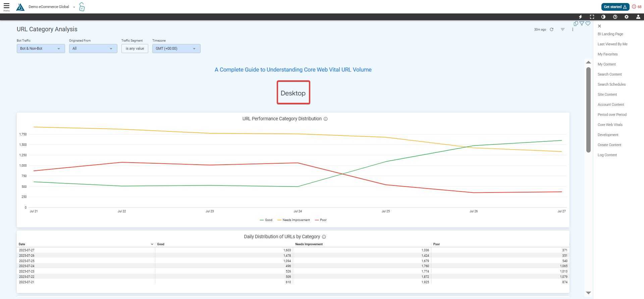This screenshot has width=644, height=299.
Task: Open settings gear in dark toolbar
Action: (626, 17)
